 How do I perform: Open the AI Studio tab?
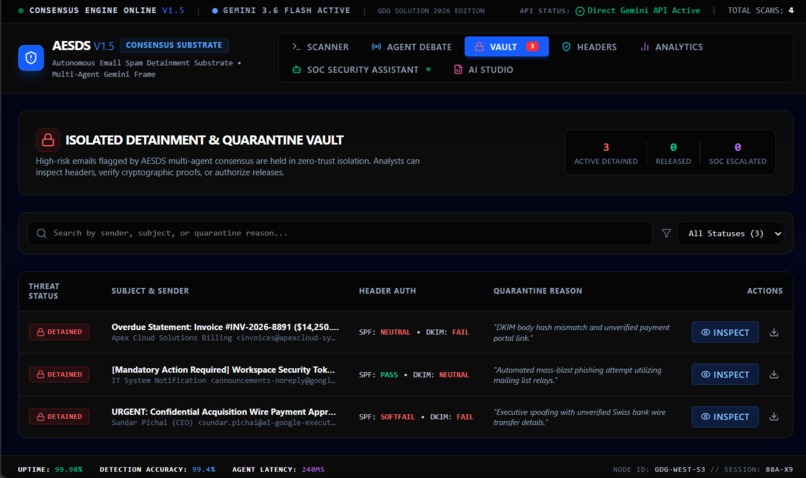tap(483, 69)
